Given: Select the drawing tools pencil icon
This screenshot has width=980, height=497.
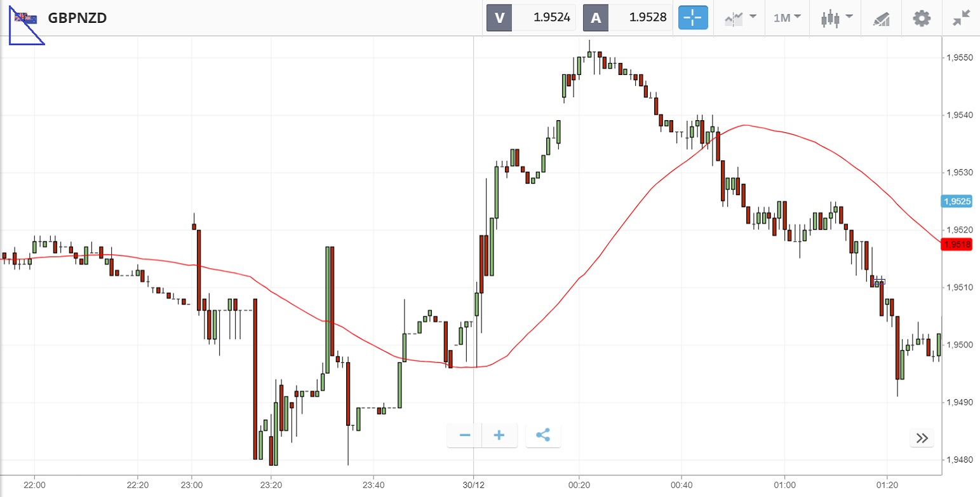Looking at the screenshot, I should pyautogui.click(x=882, y=18).
